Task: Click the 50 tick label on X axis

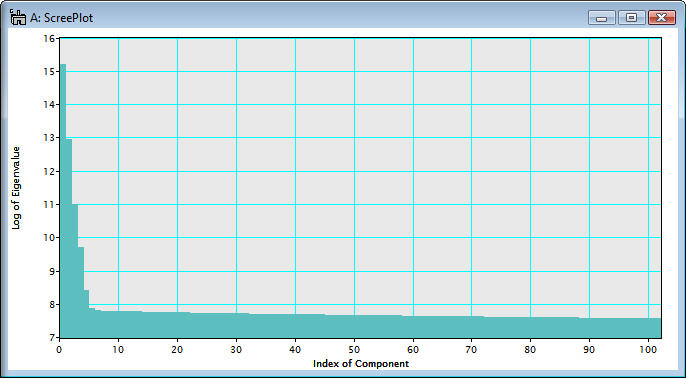Action: [x=354, y=349]
